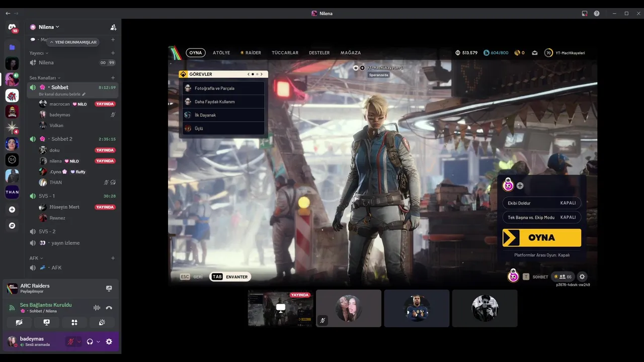This screenshot has height=362, width=644.
Task: Open the THAN server icon
Action: [12, 192]
